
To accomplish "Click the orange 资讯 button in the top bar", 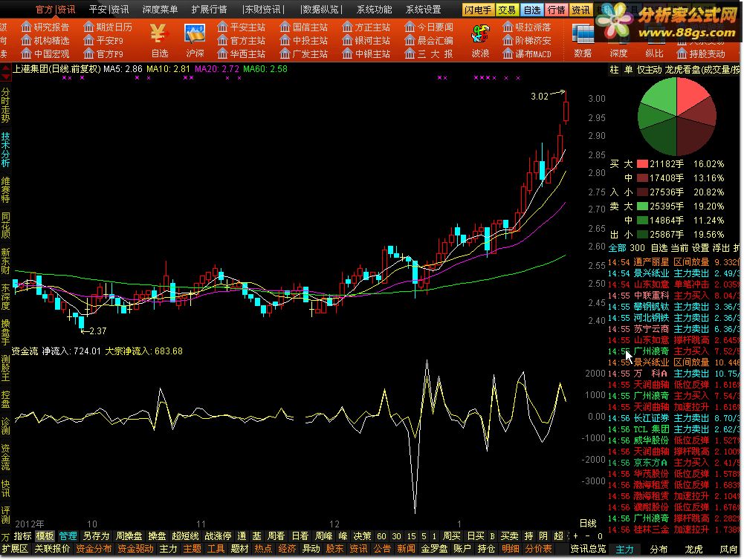I will pos(580,10).
